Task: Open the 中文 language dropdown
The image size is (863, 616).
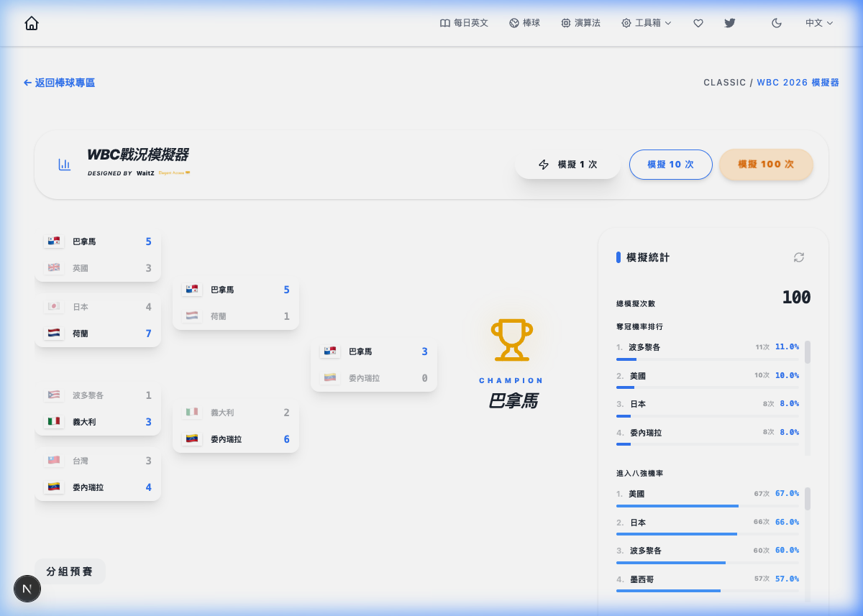Action: click(818, 23)
